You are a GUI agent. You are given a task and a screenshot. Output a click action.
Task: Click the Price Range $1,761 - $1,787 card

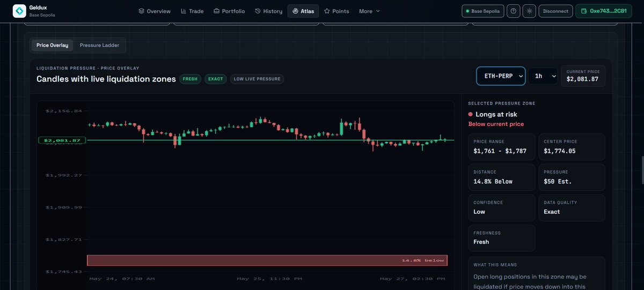(502, 147)
